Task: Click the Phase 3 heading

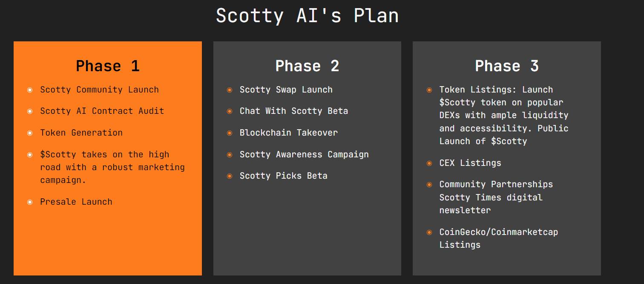Action: 507,66
